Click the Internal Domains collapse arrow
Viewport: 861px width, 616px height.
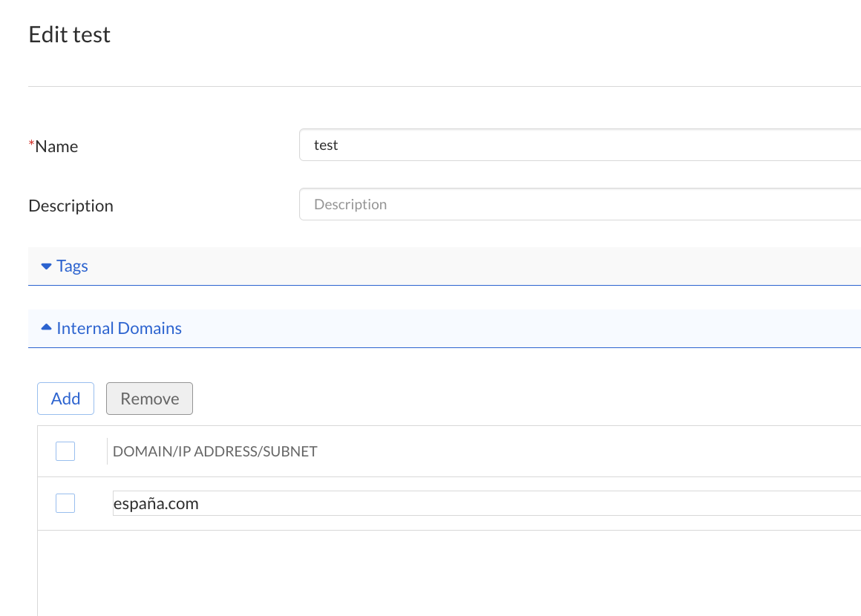click(x=45, y=327)
